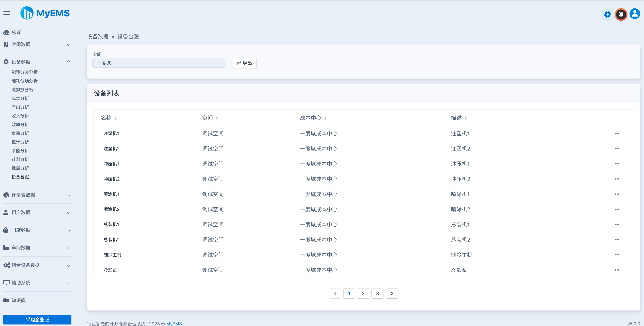The width and height of the screenshot is (644, 326).
Task: Click the 计量表数据 pie chart icon
Action: point(6,195)
